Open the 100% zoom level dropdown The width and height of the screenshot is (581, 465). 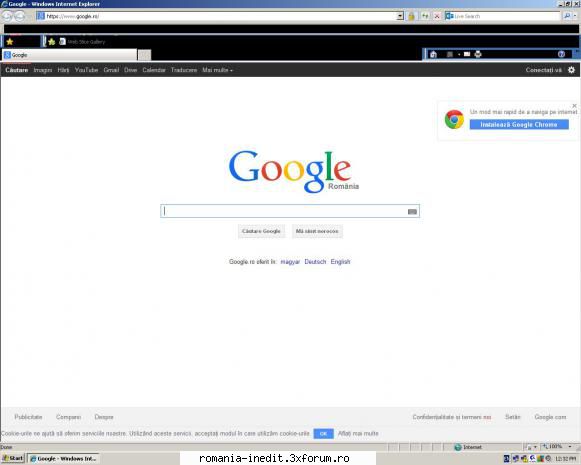click(570, 446)
